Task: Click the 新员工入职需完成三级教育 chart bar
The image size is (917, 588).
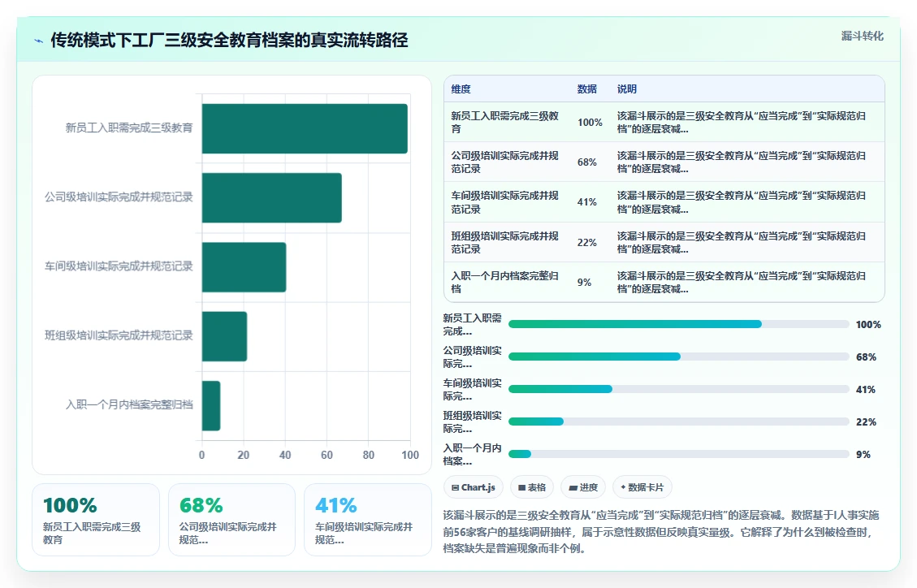Action: pos(305,128)
